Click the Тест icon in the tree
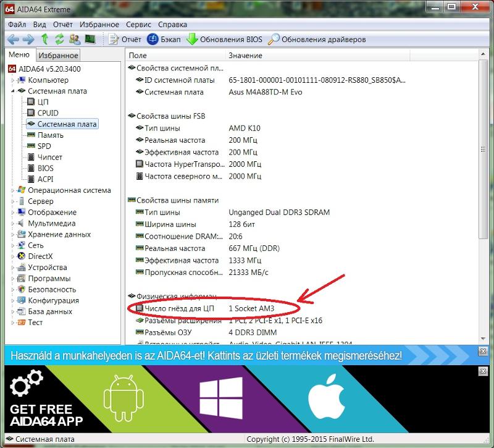This screenshot has width=494, height=448. [22, 323]
